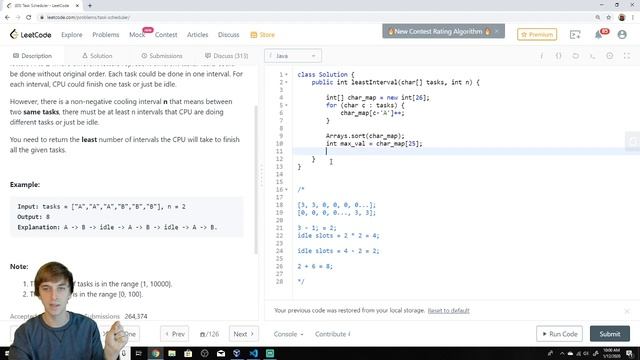Open Task View in the taskbar
Screen dimensions: 640x360
click(138, 353)
